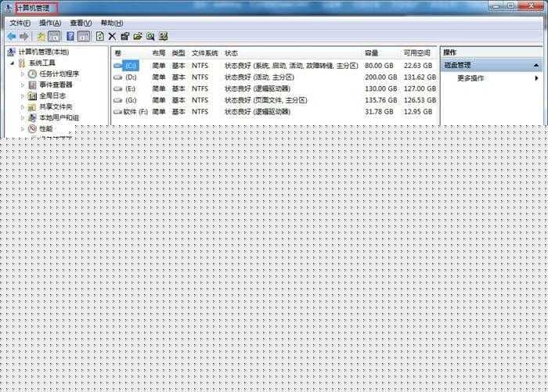Collapse the 磁盘管理 actions section
The width and height of the screenshot is (548, 392).
[x=536, y=66]
